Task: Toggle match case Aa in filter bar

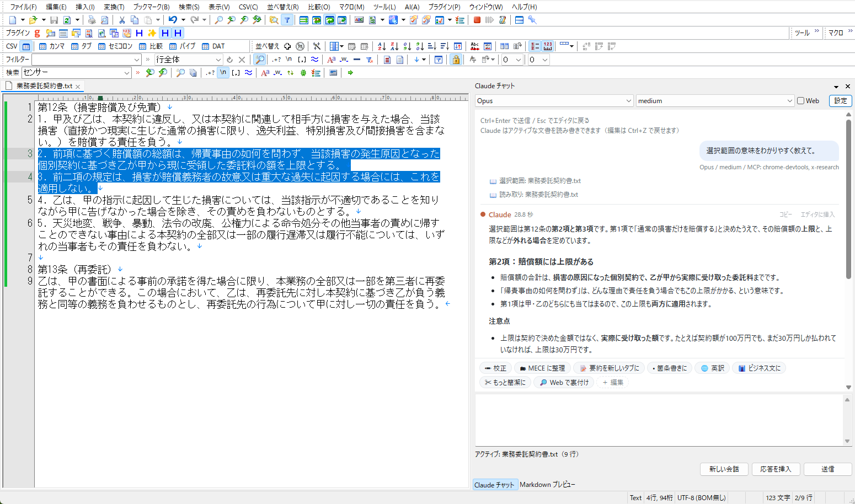Action: click(x=331, y=60)
